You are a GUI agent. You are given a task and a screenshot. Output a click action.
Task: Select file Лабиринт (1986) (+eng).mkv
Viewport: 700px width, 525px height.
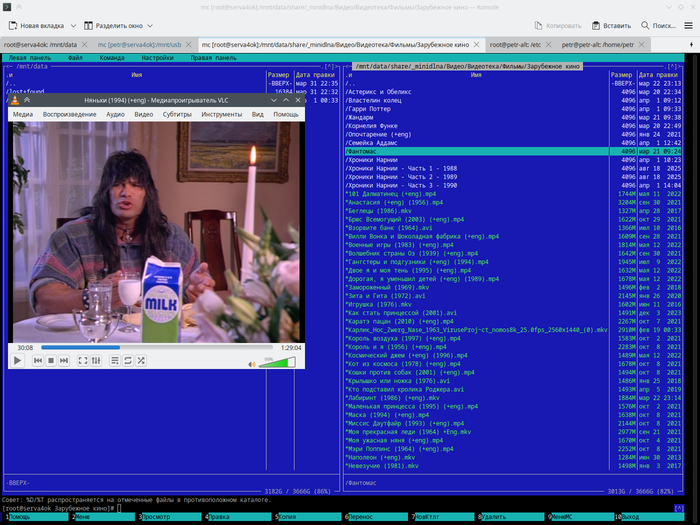coord(392,398)
